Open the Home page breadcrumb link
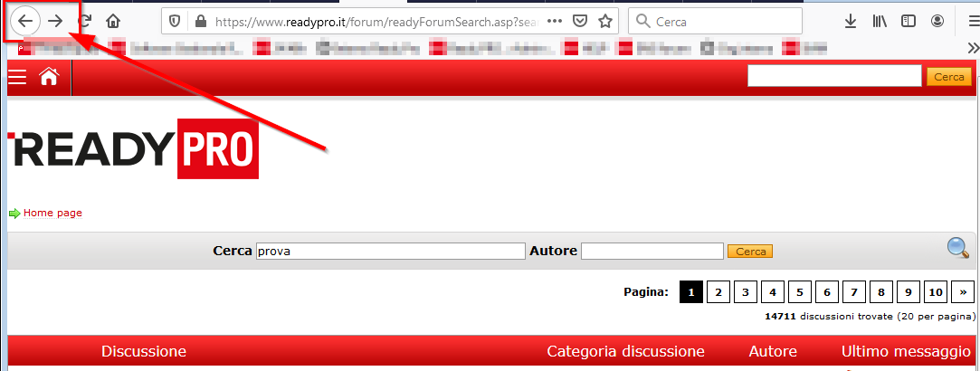This screenshot has width=980, height=371. [52, 213]
